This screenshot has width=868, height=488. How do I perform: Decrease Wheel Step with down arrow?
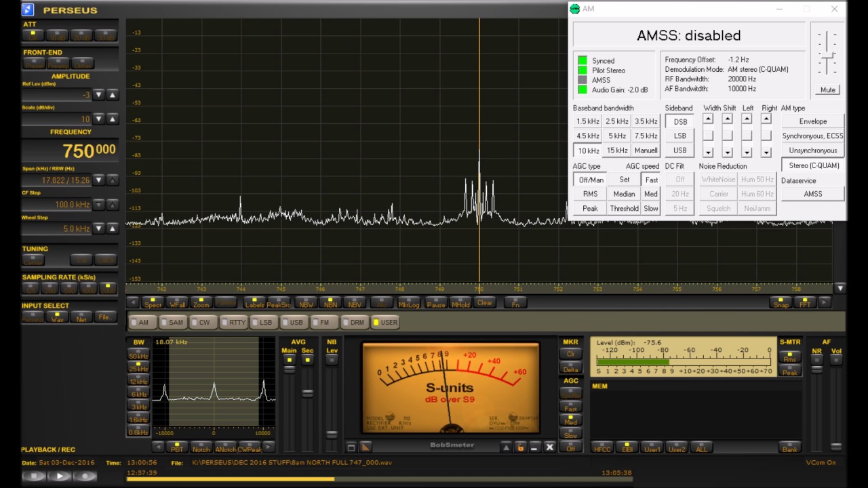(99, 228)
